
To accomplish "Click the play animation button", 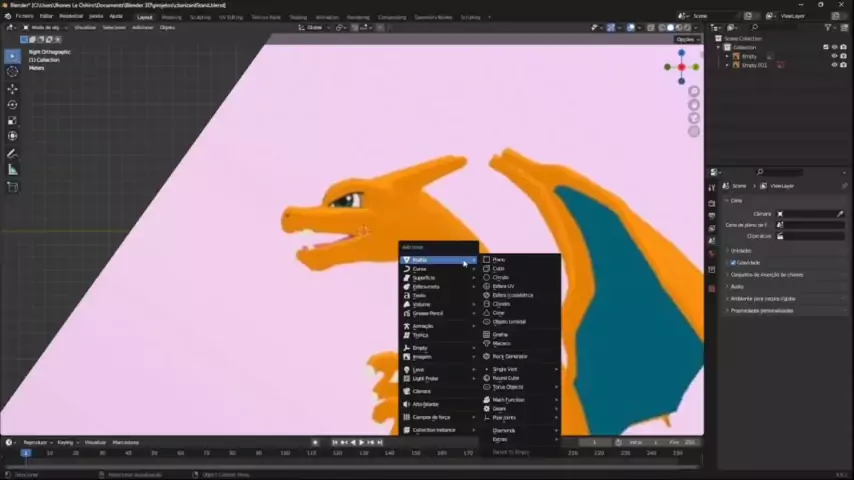I will pos(362,442).
